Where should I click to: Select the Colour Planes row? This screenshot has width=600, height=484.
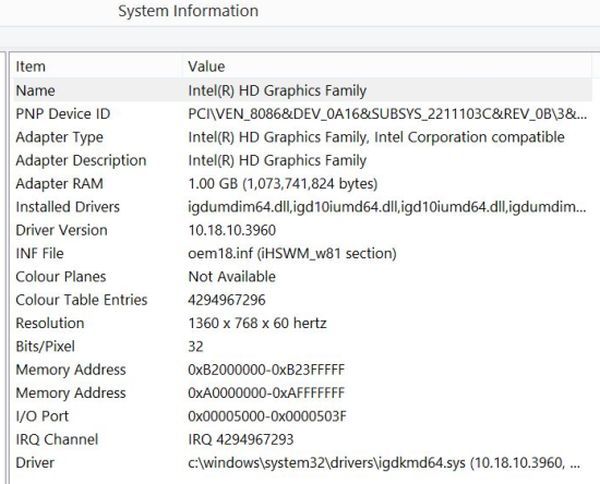click(x=302, y=277)
